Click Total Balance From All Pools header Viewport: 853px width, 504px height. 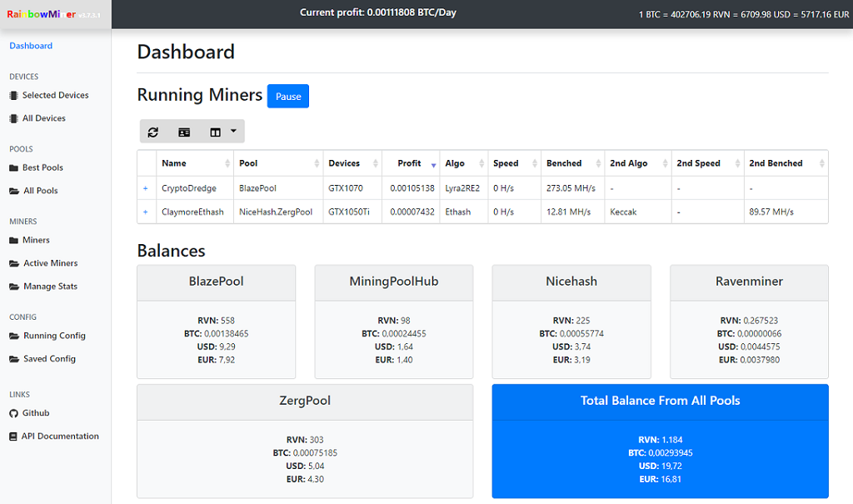pyautogui.click(x=660, y=402)
